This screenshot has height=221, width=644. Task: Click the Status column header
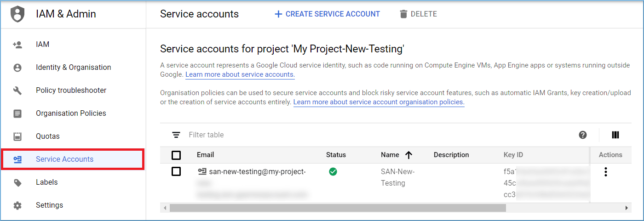(336, 155)
